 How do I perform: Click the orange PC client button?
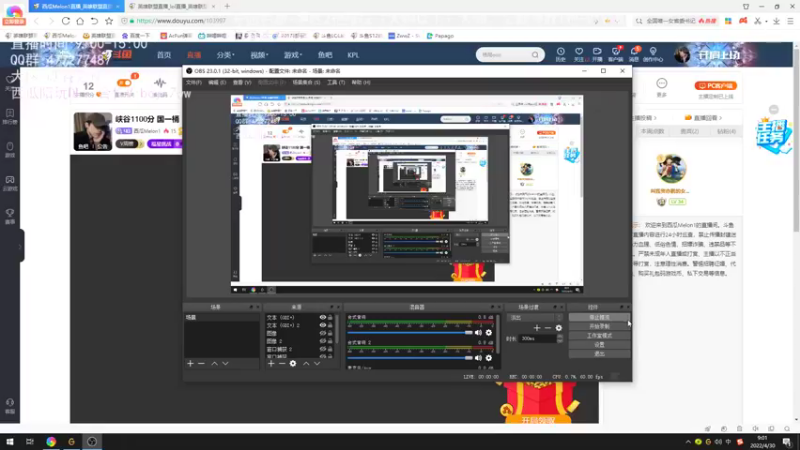[715, 86]
